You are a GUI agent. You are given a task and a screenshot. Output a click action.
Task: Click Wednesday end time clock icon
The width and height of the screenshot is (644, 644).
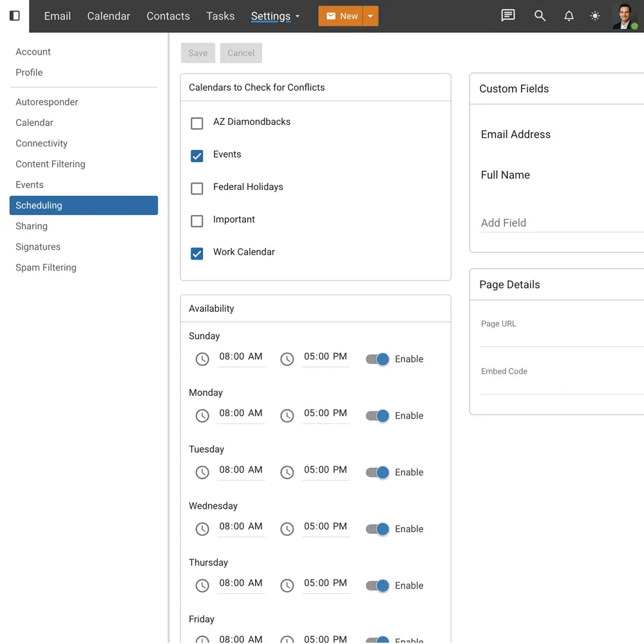(287, 529)
